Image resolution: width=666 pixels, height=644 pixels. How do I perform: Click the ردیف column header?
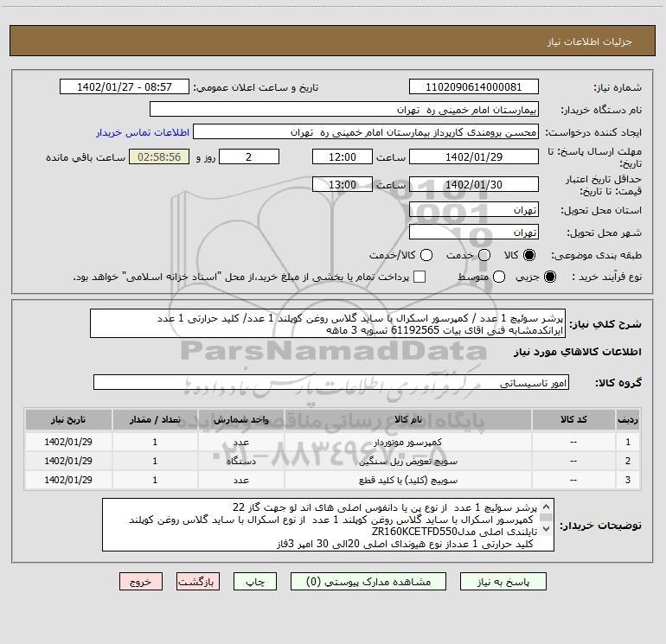click(x=628, y=419)
